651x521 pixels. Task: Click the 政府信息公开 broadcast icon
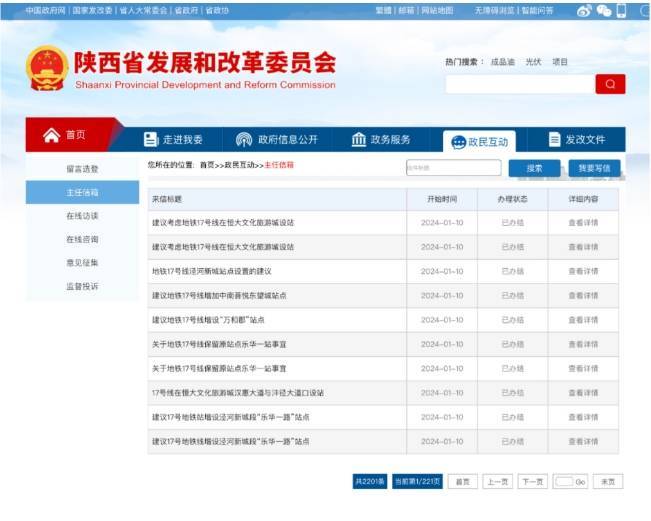click(244, 140)
